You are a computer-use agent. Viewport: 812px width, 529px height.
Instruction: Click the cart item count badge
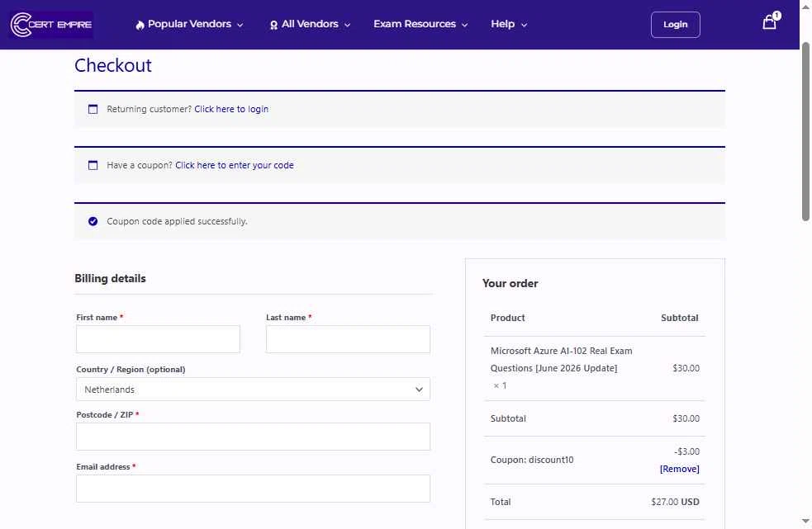(x=776, y=16)
